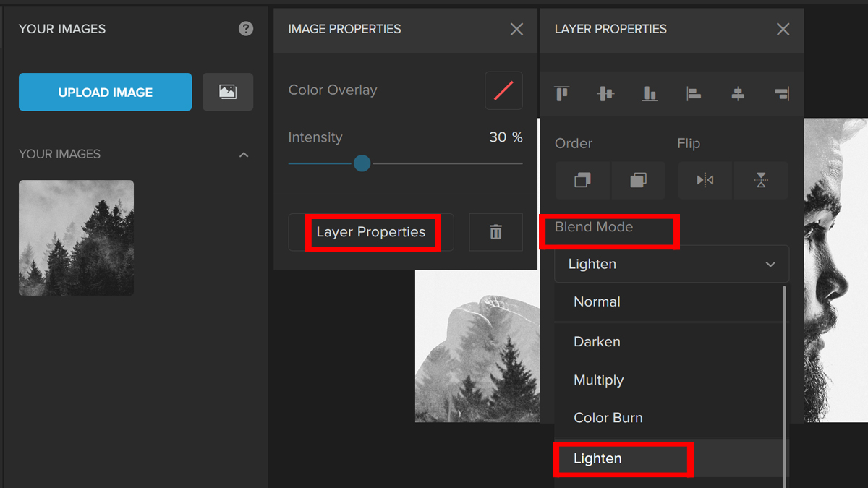The image size is (868, 488).
Task: Flip layer vertically
Action: pos(761,180)
